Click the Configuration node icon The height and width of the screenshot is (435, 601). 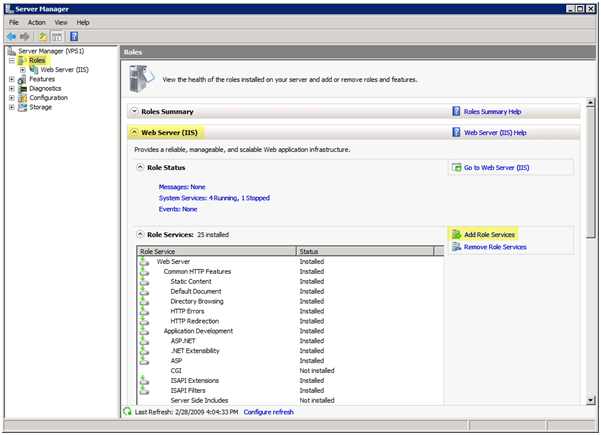click(23, 98)
